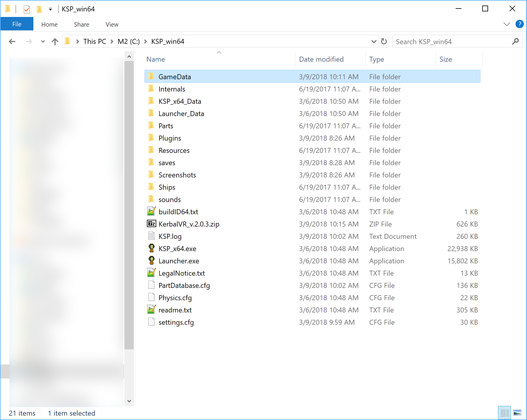Click the buildID64.txt file icon

tap(151, 211)
